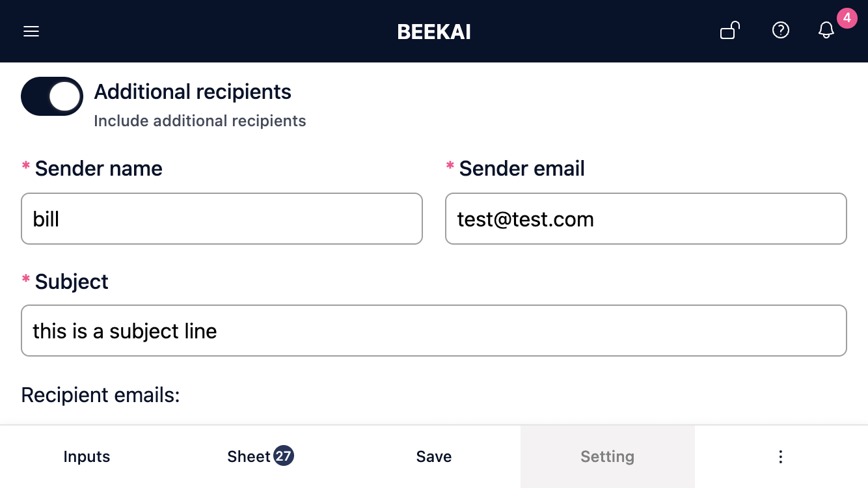Click the Include additional recipients description
868x488 pixels.
pos(200,121)
